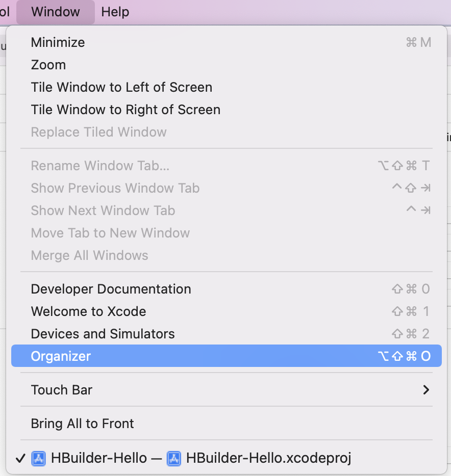Choose Minimize from the Window menu
The width and height of the screenshot is (451, 476).
click(227, 42)
